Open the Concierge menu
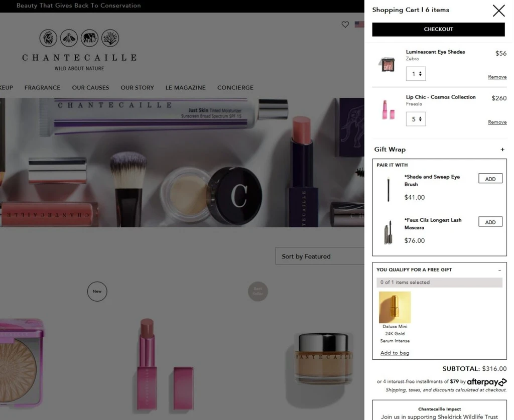 pyautogui.click(x=235, y=88)
